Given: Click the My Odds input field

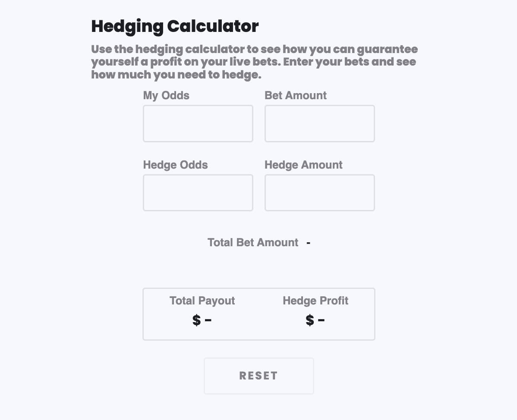Looking at the screenshot, I should [198, 123].
